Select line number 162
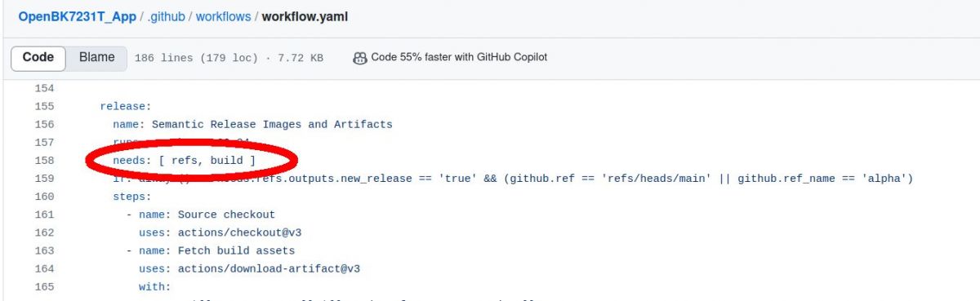980x301 pixels. pyautogui.click(x=44, y=232)
